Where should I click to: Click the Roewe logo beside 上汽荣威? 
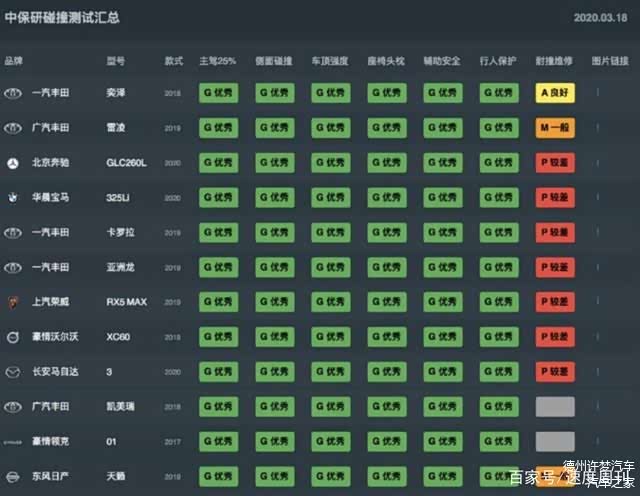pos(13,302)
